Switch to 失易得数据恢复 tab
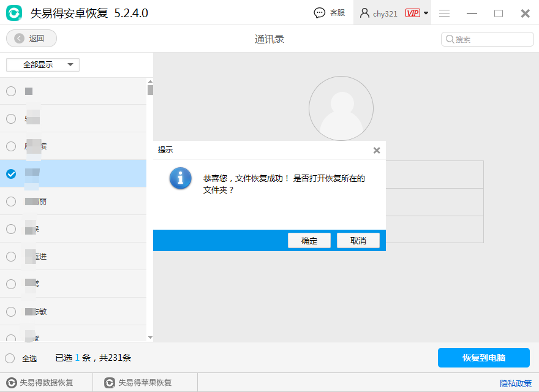539x392 pixels. pos(47,383)
